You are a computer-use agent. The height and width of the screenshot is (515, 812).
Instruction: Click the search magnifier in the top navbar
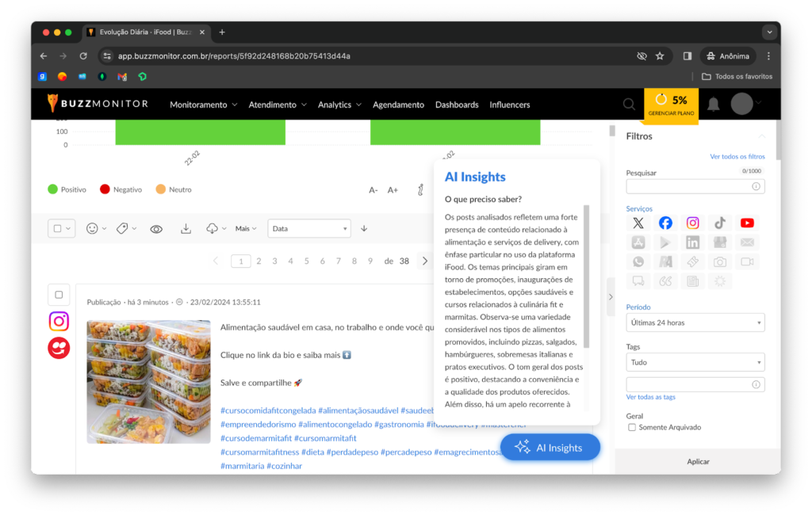(629, 105)
